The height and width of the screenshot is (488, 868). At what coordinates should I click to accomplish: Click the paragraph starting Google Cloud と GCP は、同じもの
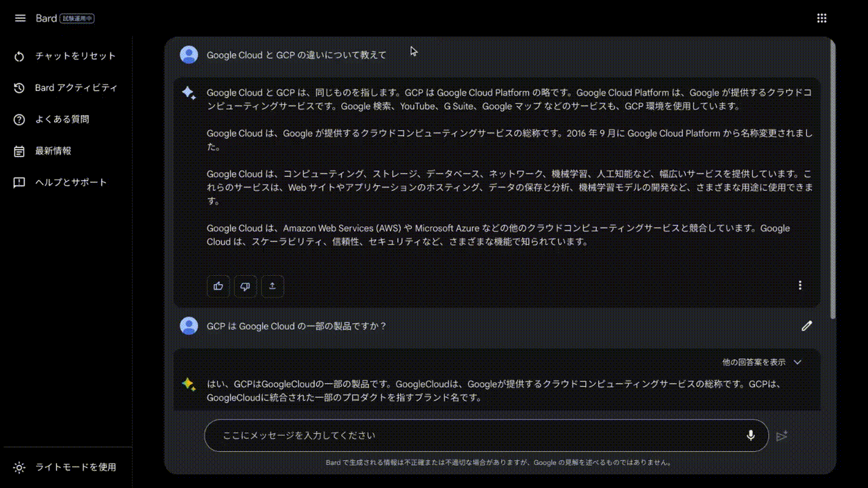coord(509,99)
